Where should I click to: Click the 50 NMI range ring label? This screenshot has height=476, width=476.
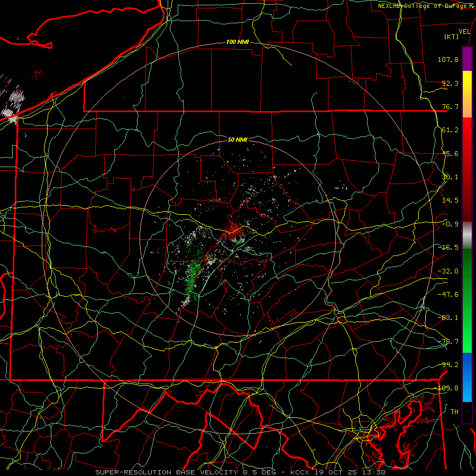(x=237, y=140)
